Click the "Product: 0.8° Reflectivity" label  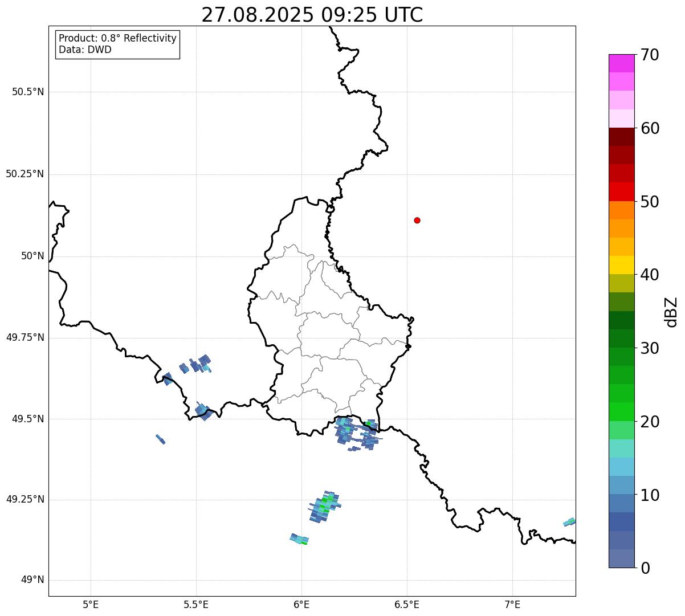click(118, 38)
